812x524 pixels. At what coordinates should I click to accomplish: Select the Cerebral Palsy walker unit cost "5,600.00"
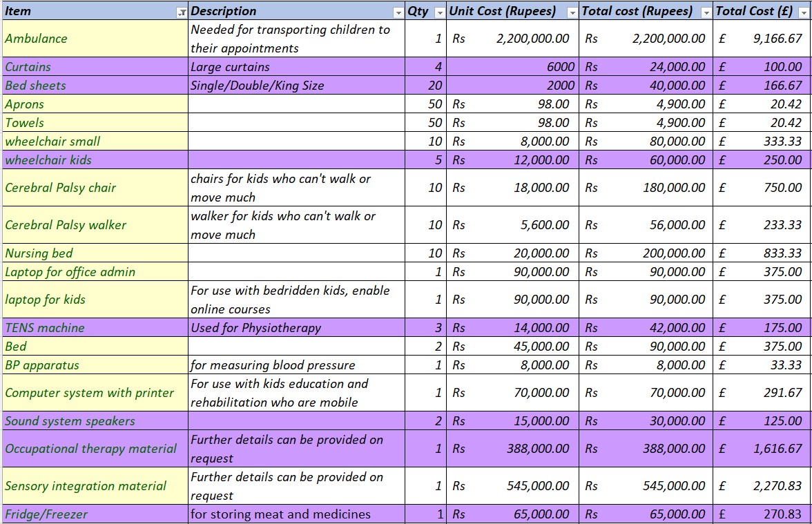point(512,225)
